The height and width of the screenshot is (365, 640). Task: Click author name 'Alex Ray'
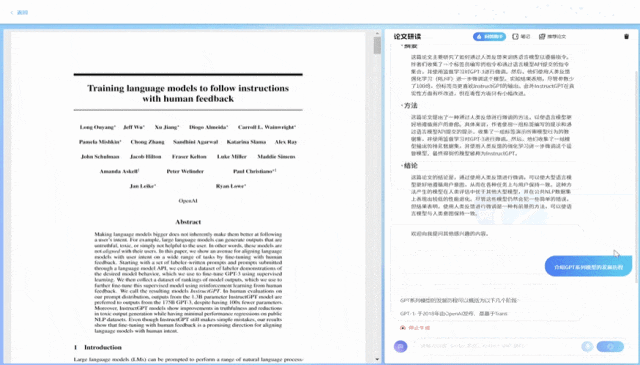[286, 142]
